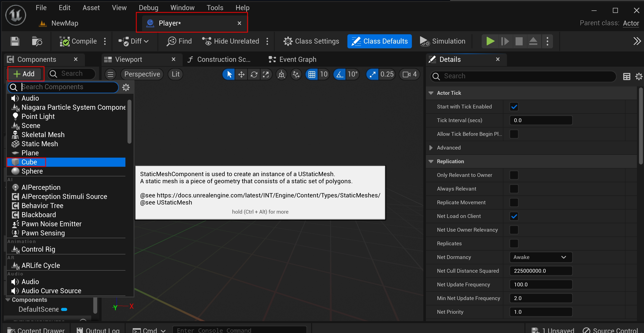
Task: Stop play with the stop square icon
Action: coord(519,41)
